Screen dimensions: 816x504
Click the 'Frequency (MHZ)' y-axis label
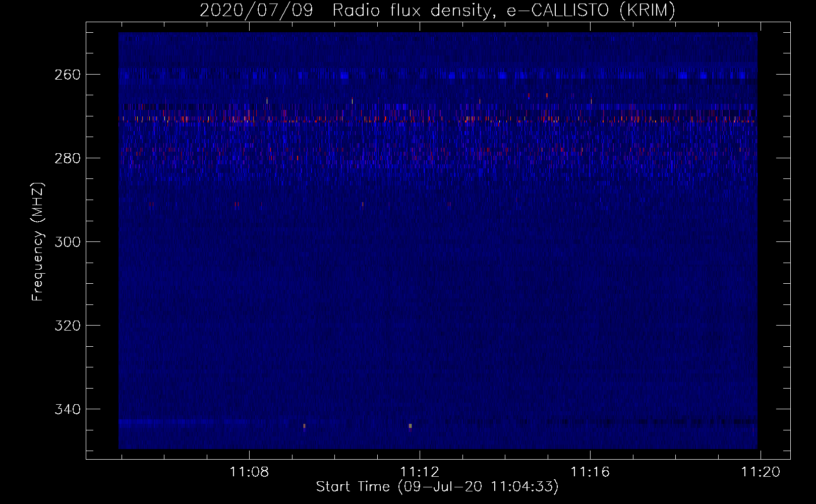tap(38, 241)
